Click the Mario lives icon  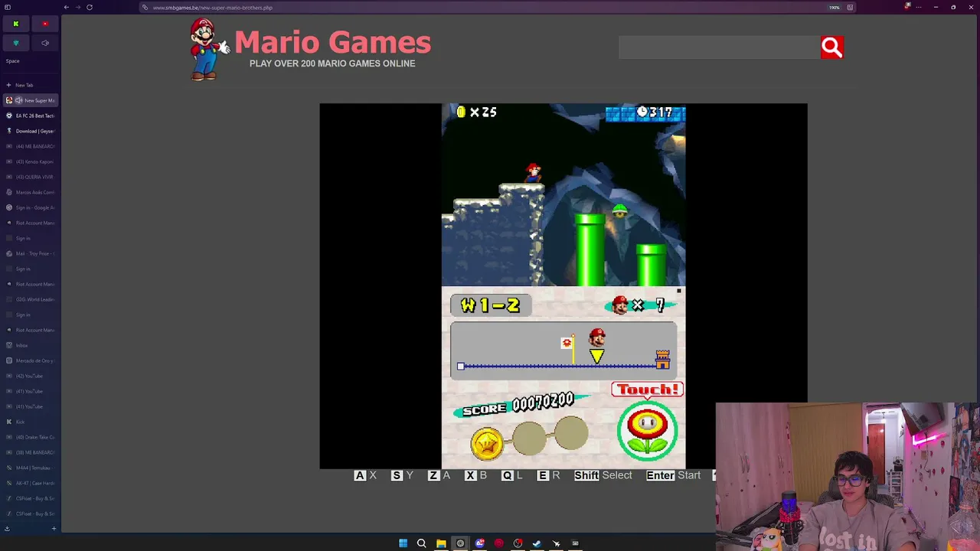pyautogui.click(x=620, y=305)
